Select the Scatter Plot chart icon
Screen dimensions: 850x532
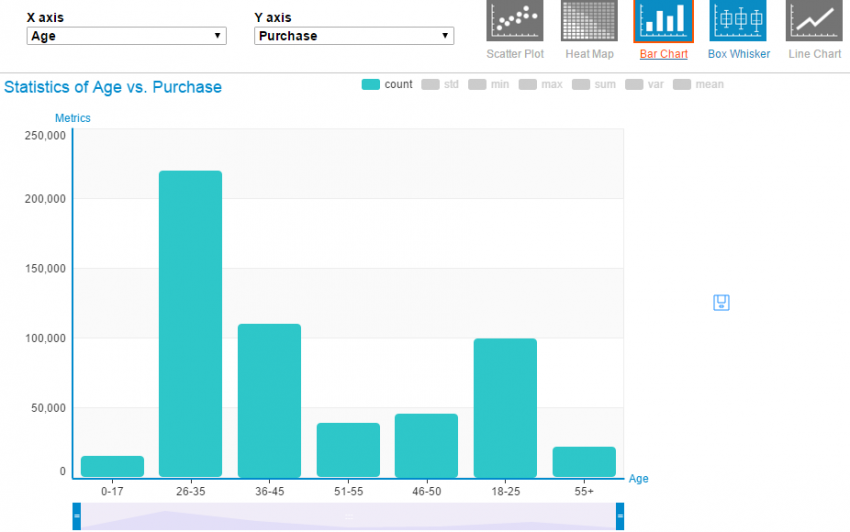click(515, 22)
